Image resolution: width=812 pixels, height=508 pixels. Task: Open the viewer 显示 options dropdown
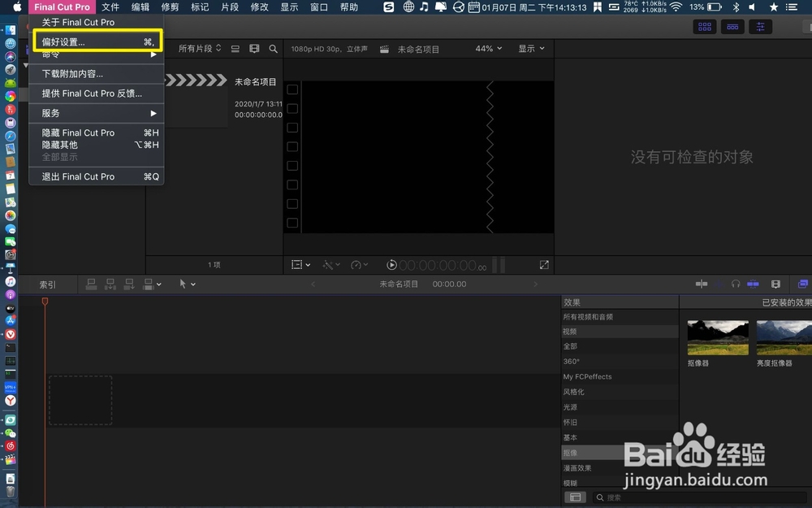click(x=531, y=48)
